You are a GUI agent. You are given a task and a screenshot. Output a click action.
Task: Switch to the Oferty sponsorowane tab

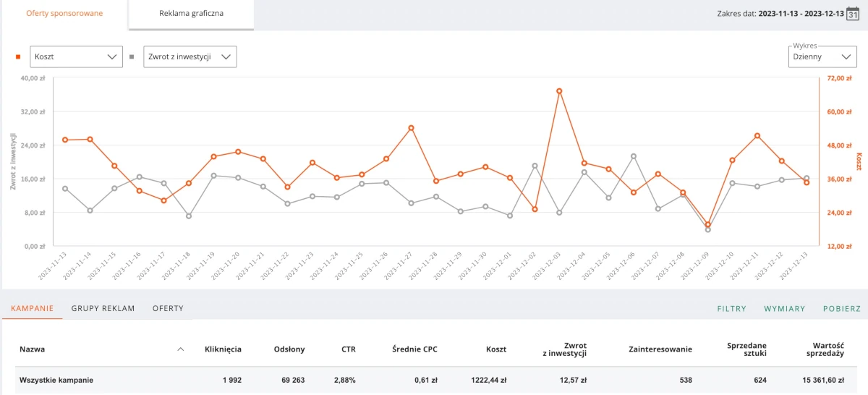pos(64,14)
